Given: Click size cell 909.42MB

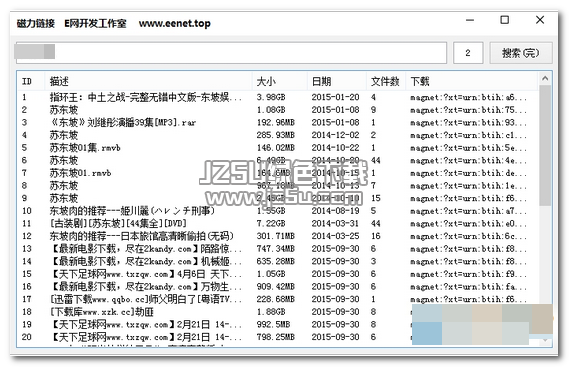Looking at the screenshot, I should 276,287.
